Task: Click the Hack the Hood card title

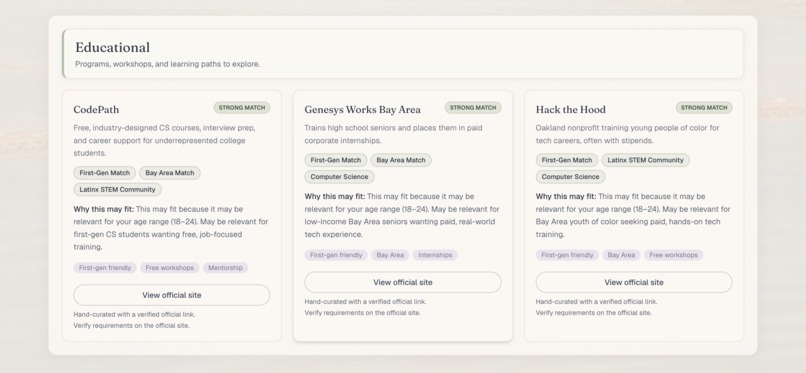Action: coord(571,109)
